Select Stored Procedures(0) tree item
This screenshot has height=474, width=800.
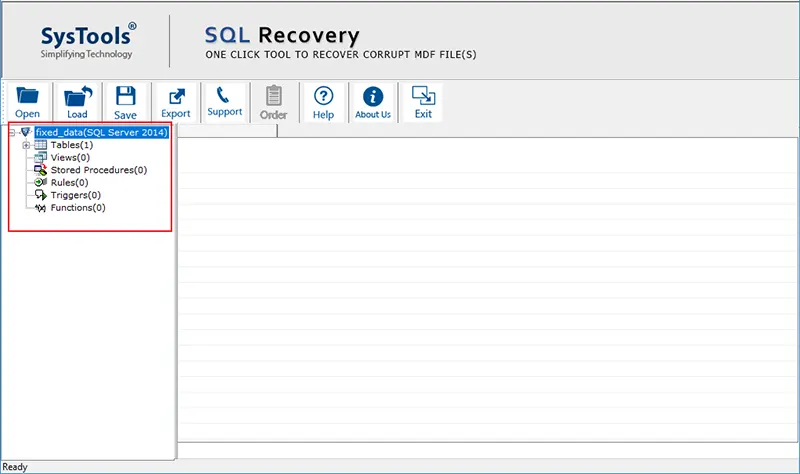tap(99, 170)
